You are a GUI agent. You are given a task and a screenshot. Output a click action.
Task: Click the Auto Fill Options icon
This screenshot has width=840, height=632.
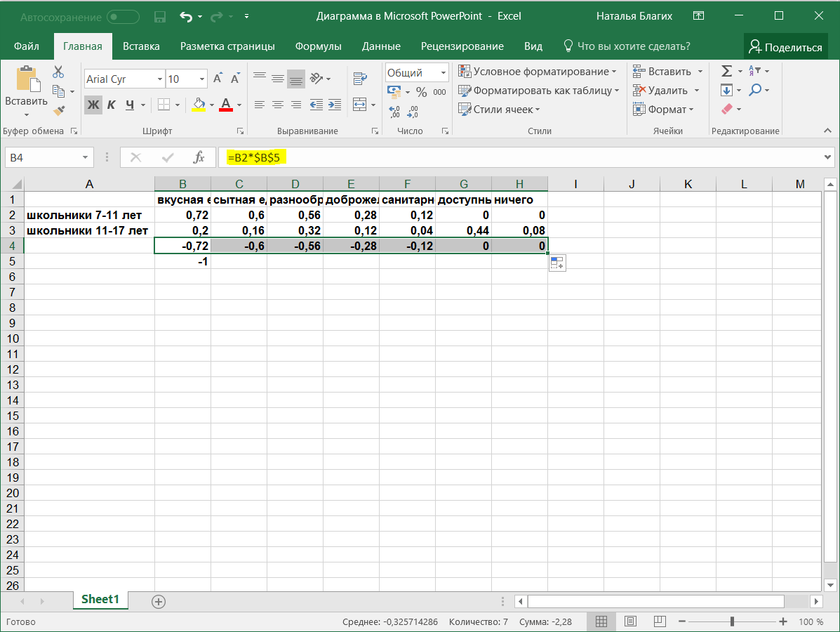coord(557,263)
